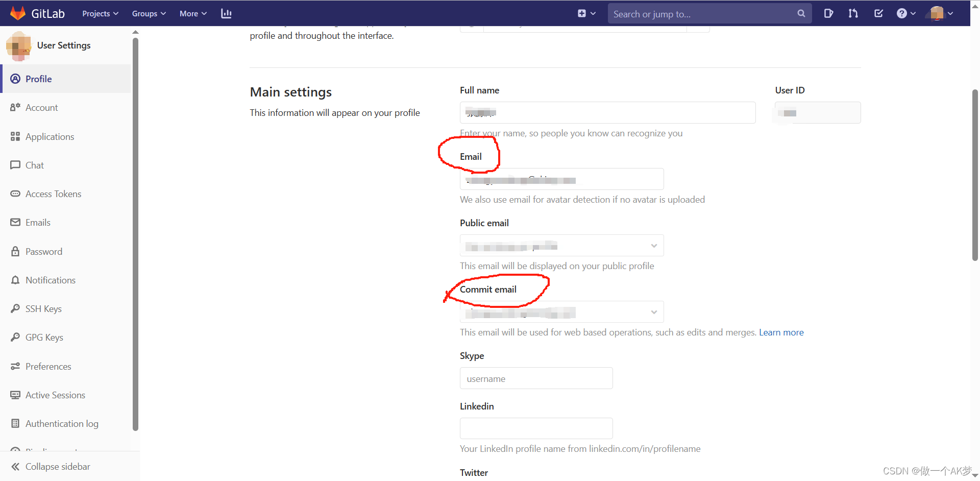Image resolution: width=980 pixels, height=481 pixels.
Task: Click the Skype username input field
Action: (535, 378)
